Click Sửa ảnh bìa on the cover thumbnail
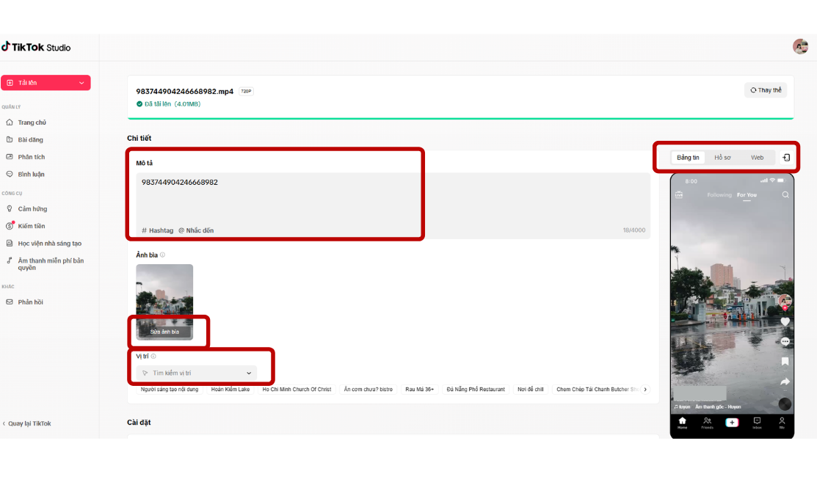This screenshot has height=504, width=817. pyautogui.click(x=164, y=332)
